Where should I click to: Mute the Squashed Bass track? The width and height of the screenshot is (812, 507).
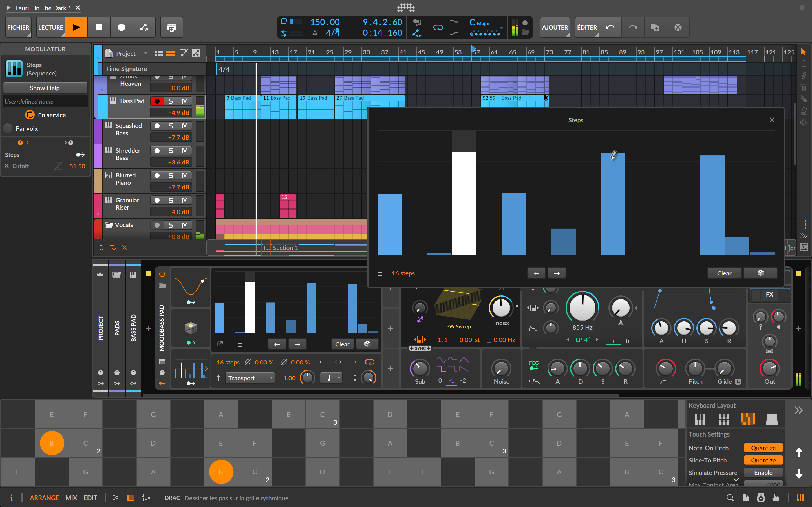185,126
